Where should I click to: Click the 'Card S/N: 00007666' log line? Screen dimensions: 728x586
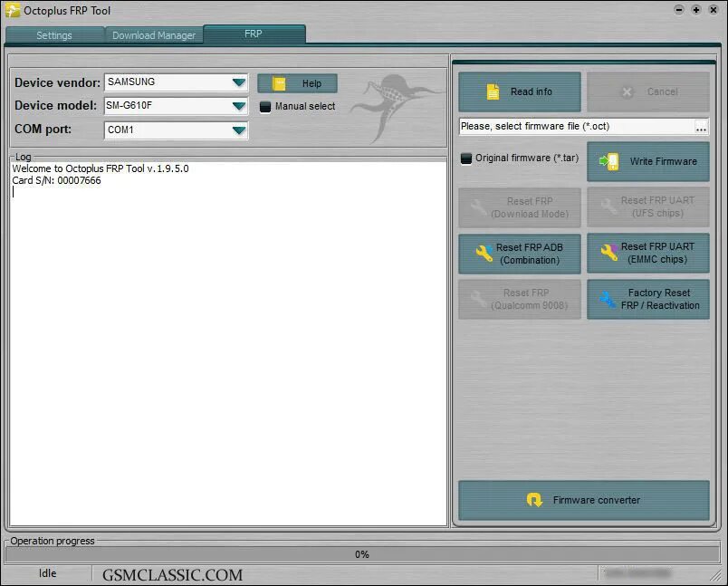56,180
